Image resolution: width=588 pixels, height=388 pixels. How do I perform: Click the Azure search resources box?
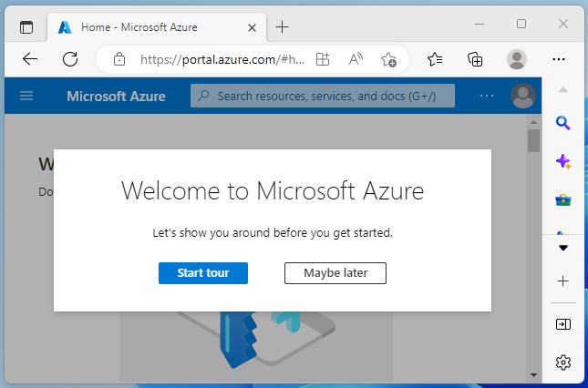click(326, 96)
